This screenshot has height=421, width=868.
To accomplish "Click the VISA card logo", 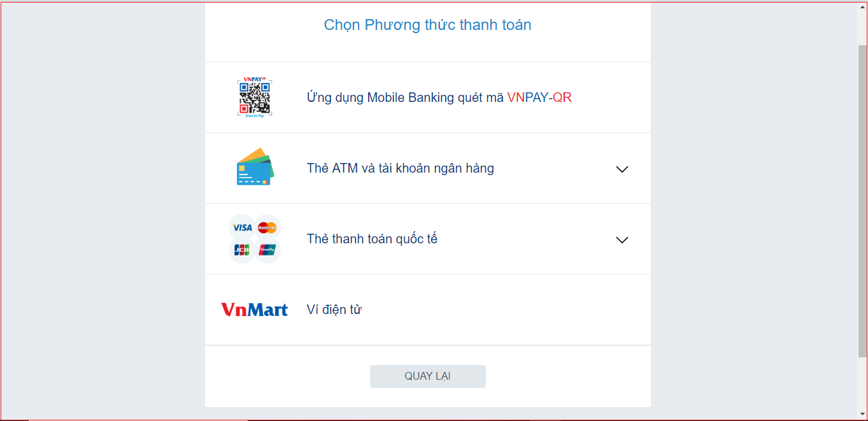I will click(242, 227).
